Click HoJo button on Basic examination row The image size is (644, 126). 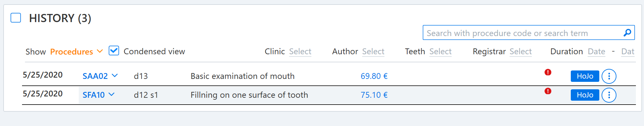(x=585, y=76)
